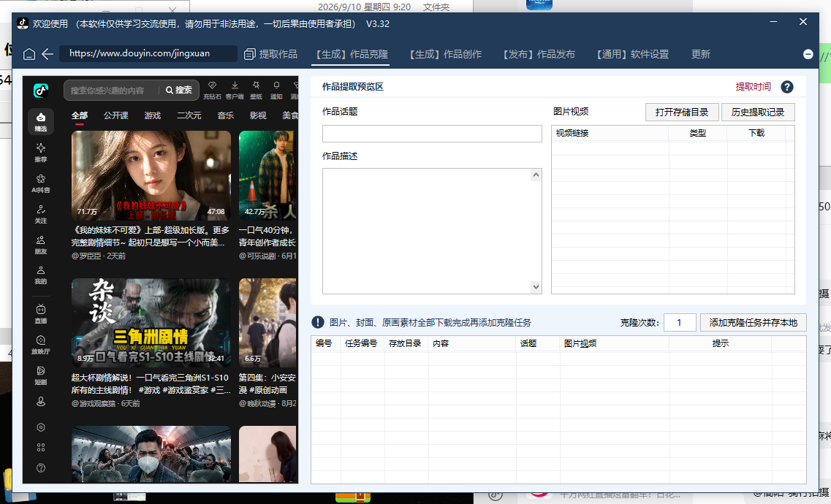Select the 影视 category tab
The height and width of the screenshot is (504, 831).
click(258, 115)
